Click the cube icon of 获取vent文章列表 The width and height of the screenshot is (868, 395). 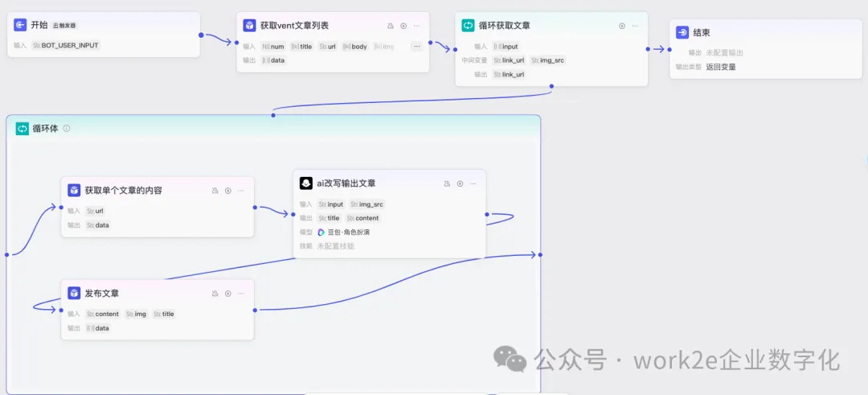point(250,26)
